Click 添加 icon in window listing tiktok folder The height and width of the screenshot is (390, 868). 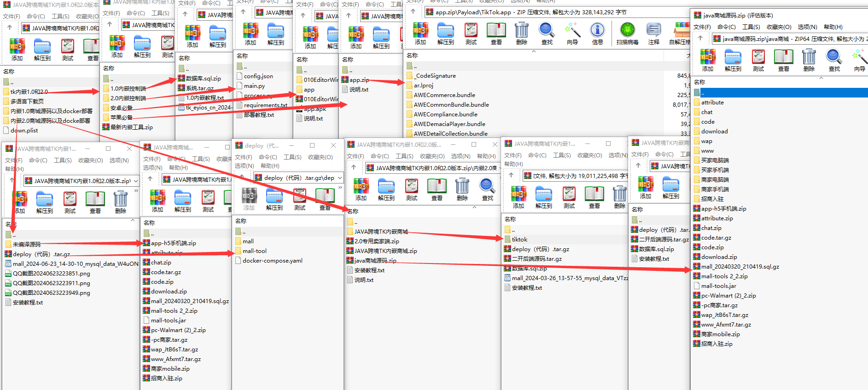click(518, 197)
